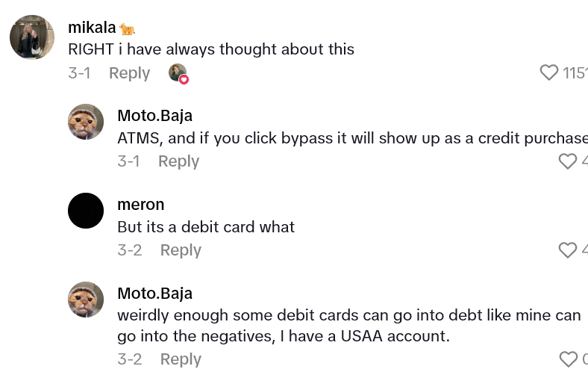
Task: Click the creator-liked avatar badge
Action: [178, 73]
